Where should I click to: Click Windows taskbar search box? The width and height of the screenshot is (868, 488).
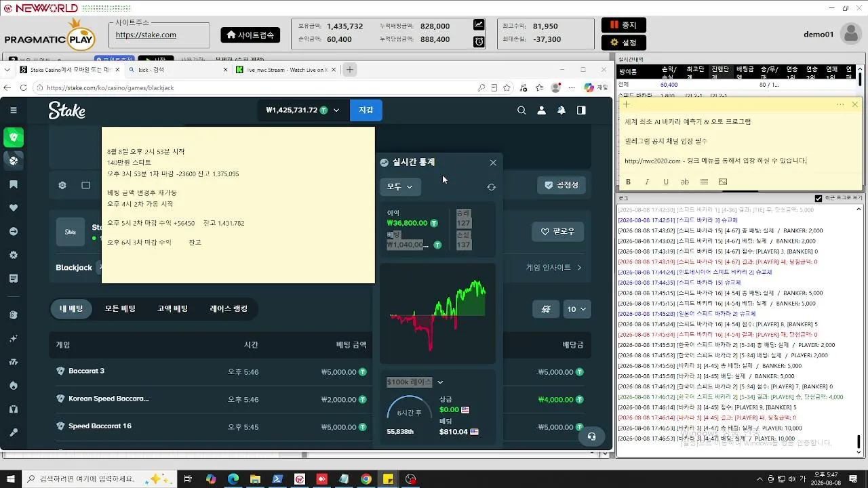click(x=98, y=479)
